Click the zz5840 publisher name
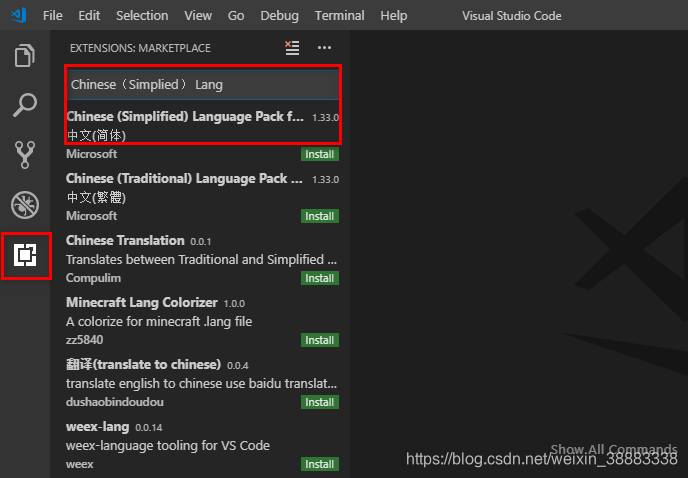This screenshot has width=688, height=478. pos(84,340)
